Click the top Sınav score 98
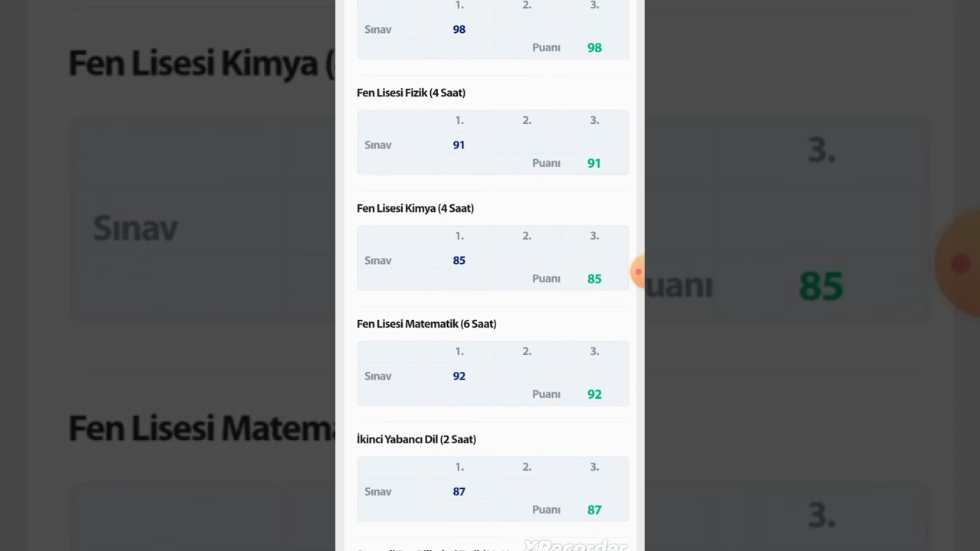The width and height of the screenshot is (980, 551). point(459,29)
